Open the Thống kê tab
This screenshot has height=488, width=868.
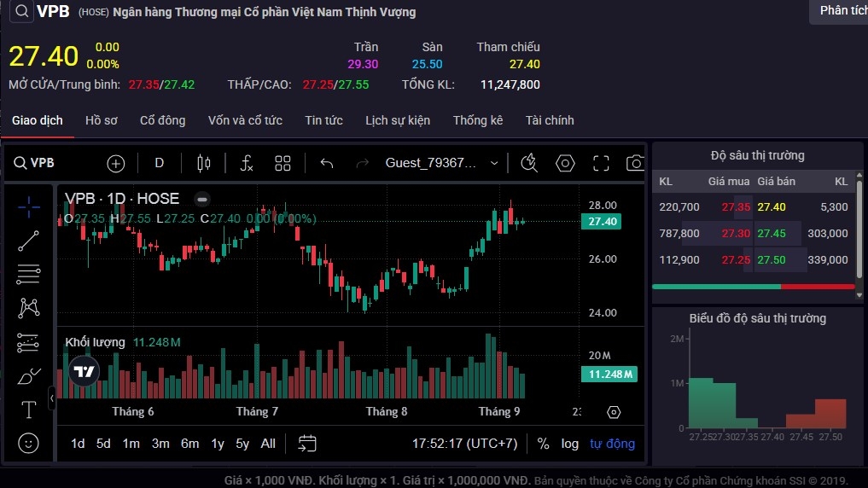(x=478, y=120)
